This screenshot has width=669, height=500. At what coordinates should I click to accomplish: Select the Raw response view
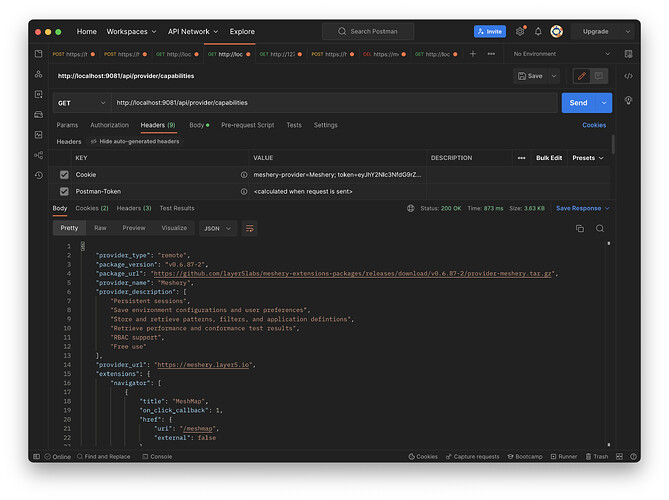(100, 228)
